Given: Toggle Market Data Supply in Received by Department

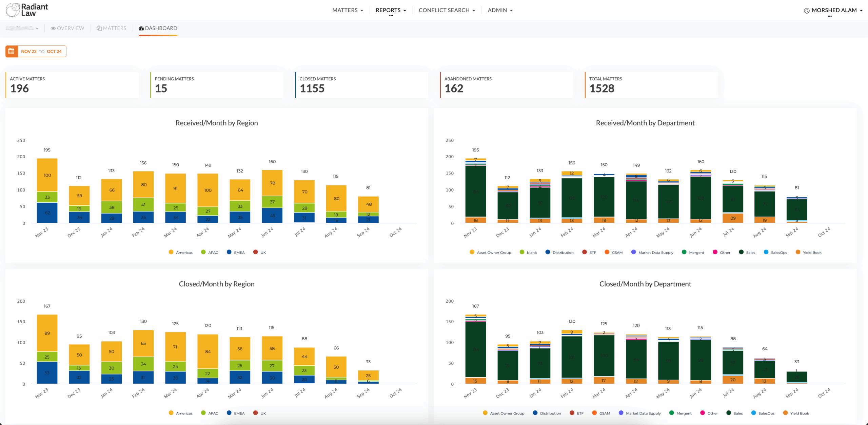Looking at the screenshot, I should coord(652,252).
